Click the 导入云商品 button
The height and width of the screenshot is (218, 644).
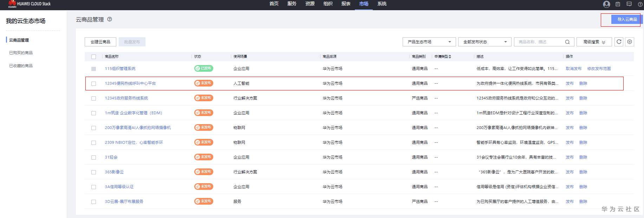[627, 19]
